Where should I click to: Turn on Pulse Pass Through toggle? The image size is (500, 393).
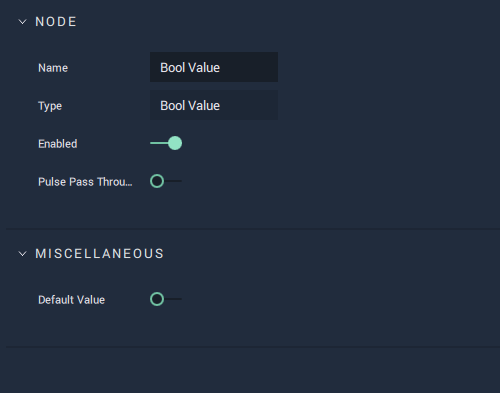click(166, 181)
